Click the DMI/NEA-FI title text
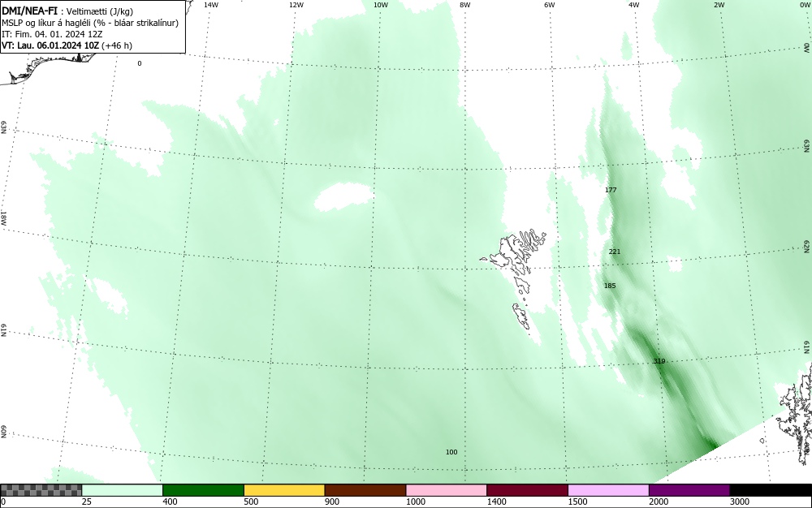 pos(30,11)
